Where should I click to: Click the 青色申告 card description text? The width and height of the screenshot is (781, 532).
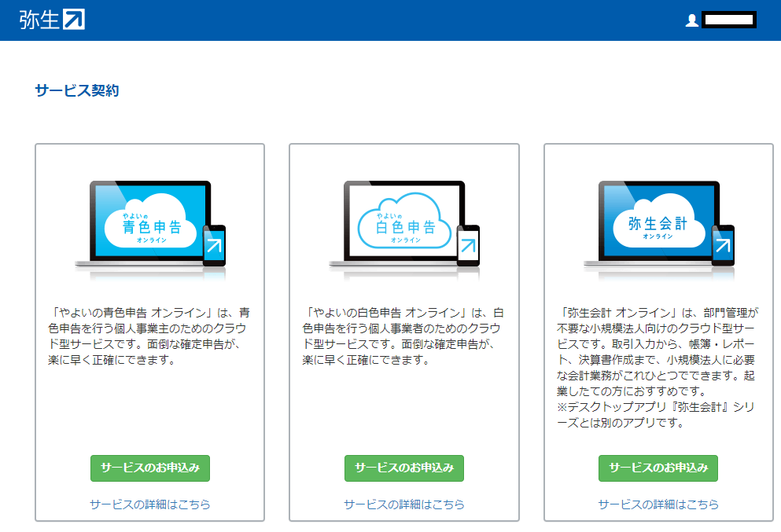[x=149, y=336]
